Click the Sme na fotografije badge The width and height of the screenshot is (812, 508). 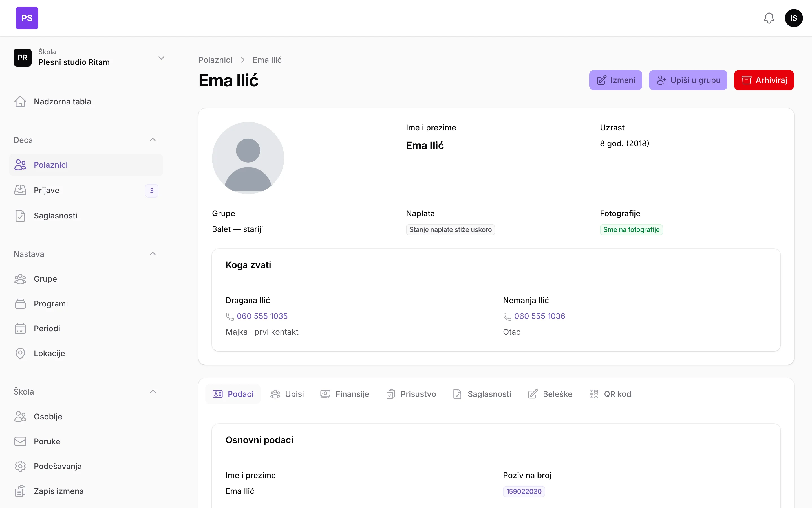pos(631,230)
